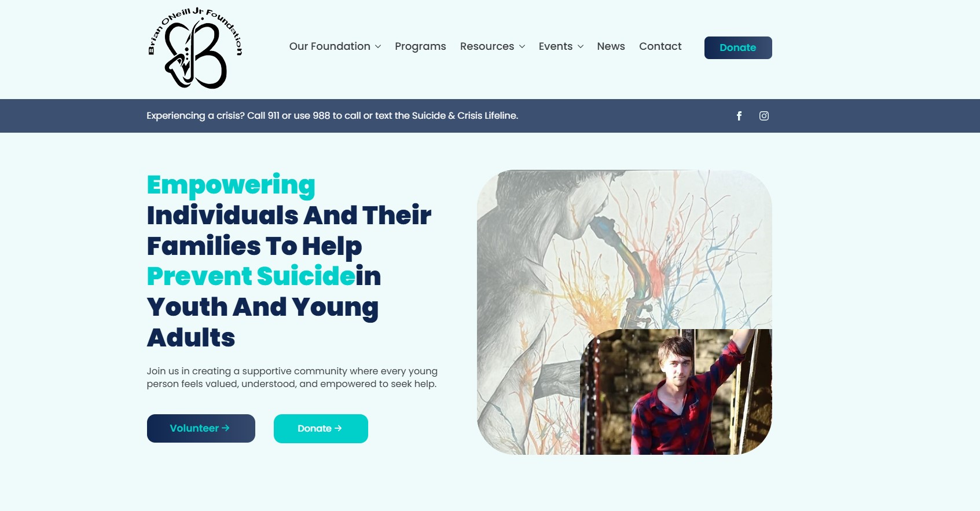
Task: Click the crisis lifeline banner text
Action: [x=332, y=116]
